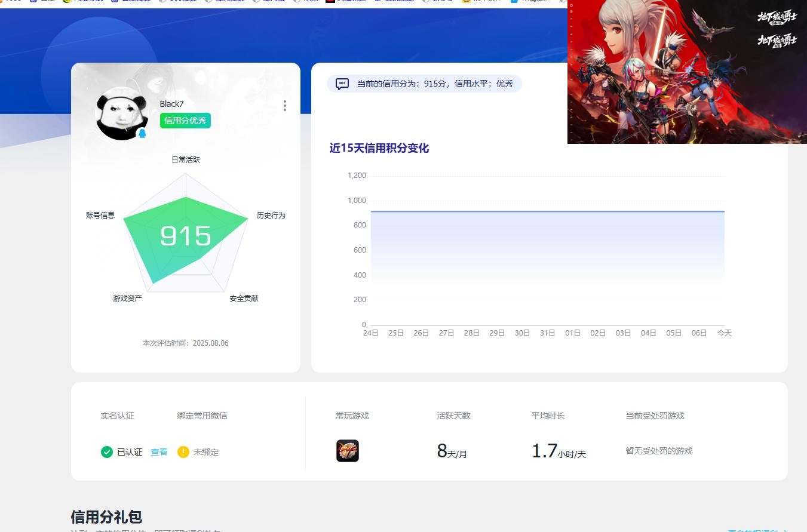Click the 24日 date on chart axis
Image resolution: width=807 pixels, height=532 pixels.
click(371, 333)
